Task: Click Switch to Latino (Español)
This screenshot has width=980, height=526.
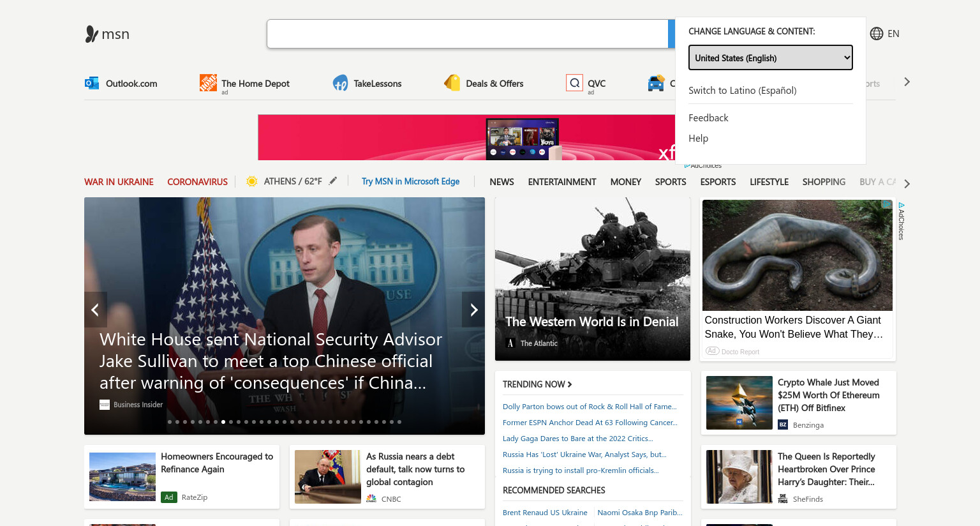Action: point(743,91)
